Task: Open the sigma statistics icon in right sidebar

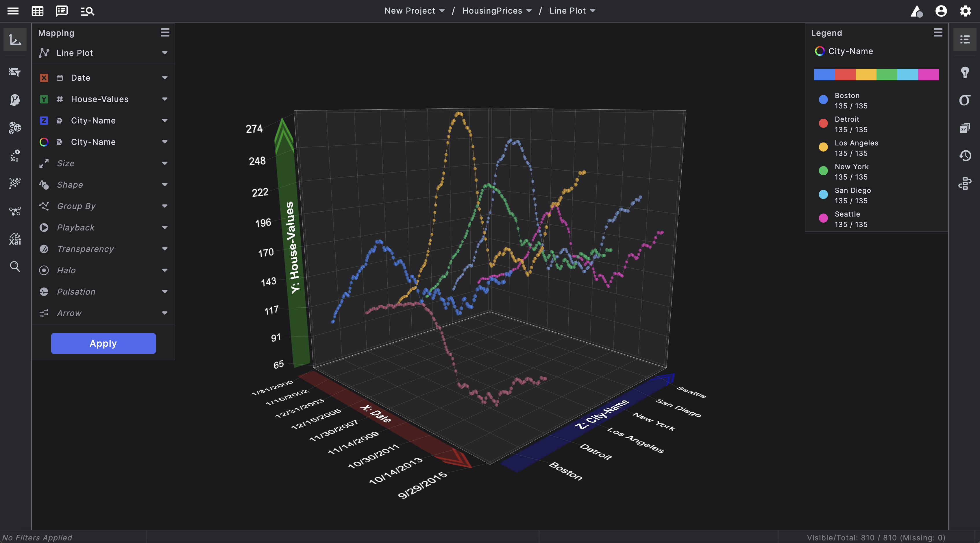Action: click(x=965, y=100)
